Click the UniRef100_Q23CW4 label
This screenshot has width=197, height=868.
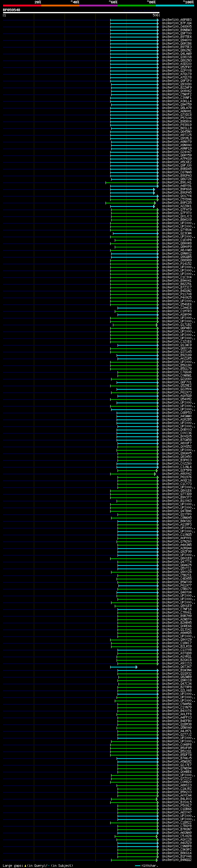tap(177, 233)
